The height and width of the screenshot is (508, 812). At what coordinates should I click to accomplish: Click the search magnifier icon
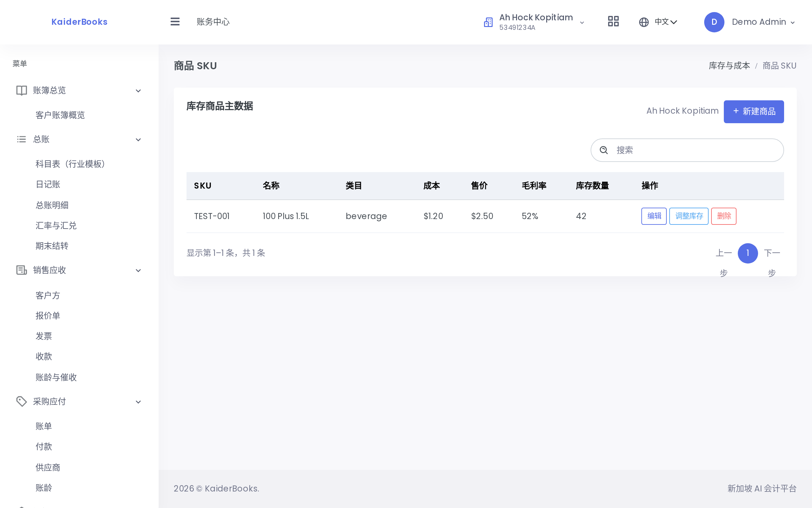pos(604,150)
